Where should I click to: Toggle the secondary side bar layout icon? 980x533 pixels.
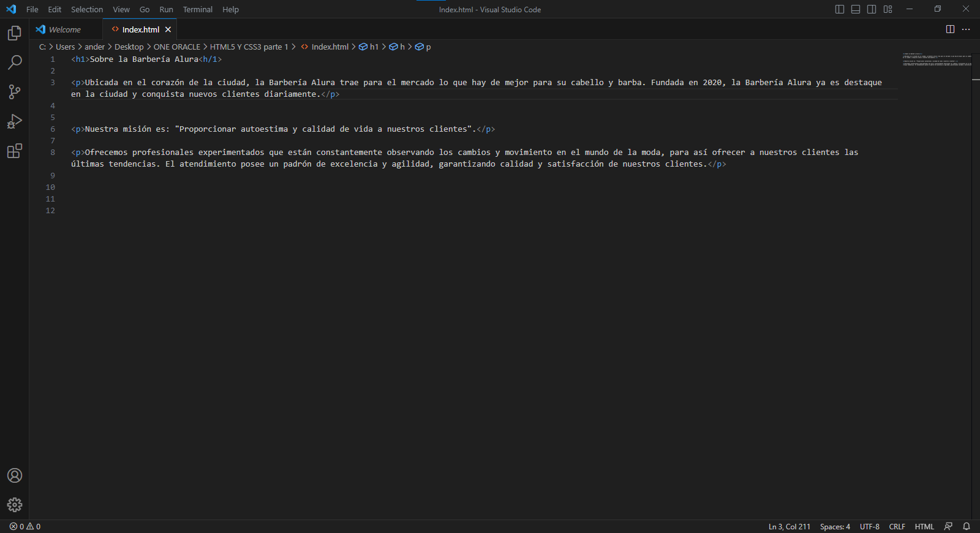coord(872,9)
